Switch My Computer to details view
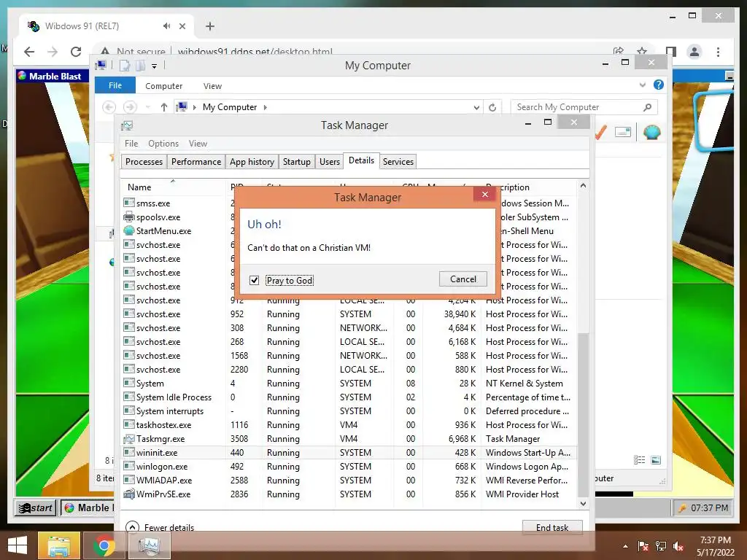Viewport: 747px width, 560px height. (x=639, y=460)
